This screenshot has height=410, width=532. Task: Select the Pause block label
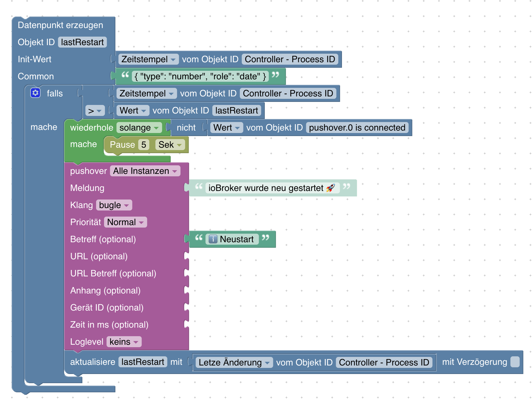(x=122, y=145)
